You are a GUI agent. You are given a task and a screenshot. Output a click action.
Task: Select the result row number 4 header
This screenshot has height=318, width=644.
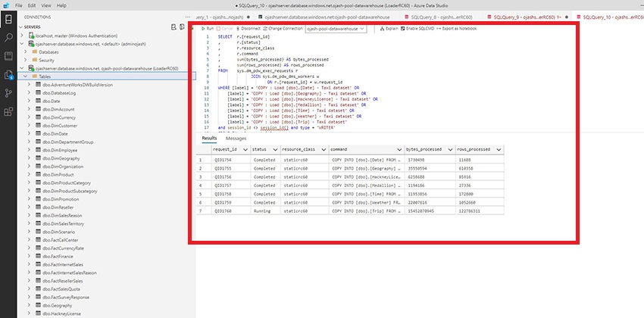pyautogui.click(x=203, y=185)
